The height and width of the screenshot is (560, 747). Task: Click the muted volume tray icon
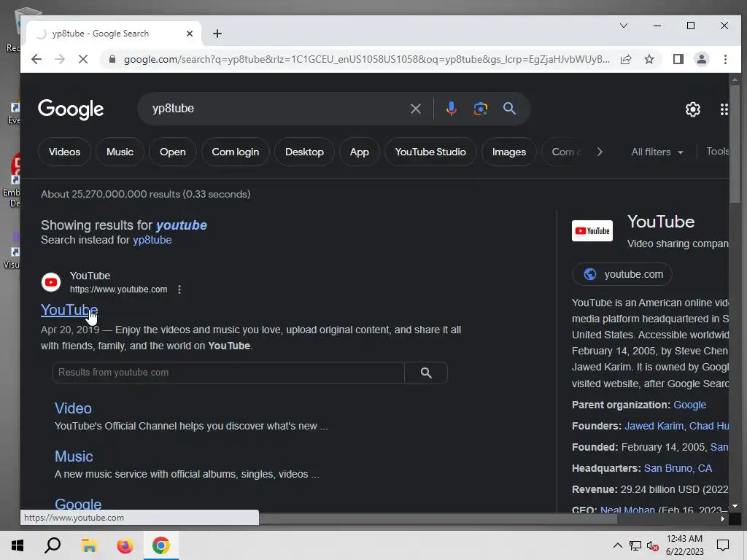click(x=653, y=545)
